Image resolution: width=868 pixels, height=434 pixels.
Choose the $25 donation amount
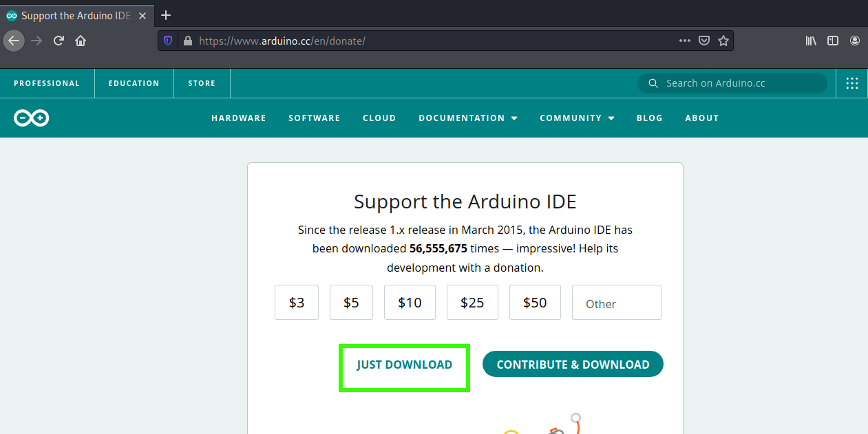tap(472, 303)
